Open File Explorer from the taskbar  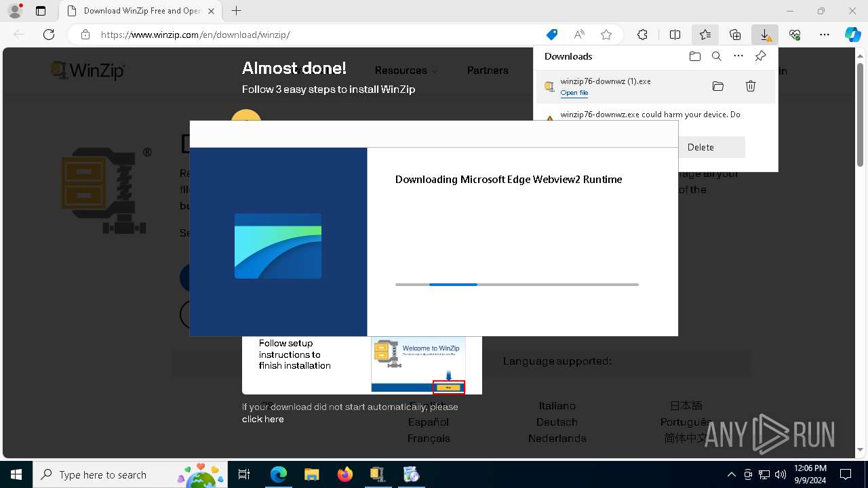(x=312, y=474)
